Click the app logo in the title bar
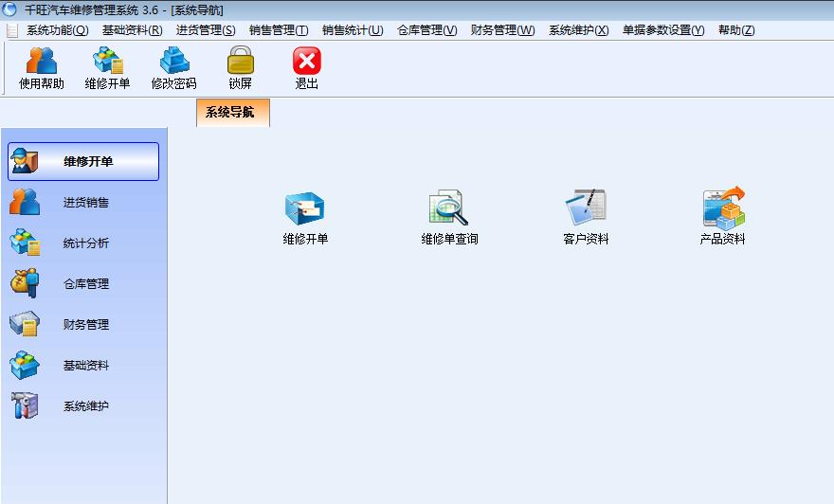The width and height of the screenshot is (834, 504). point(9,9)
